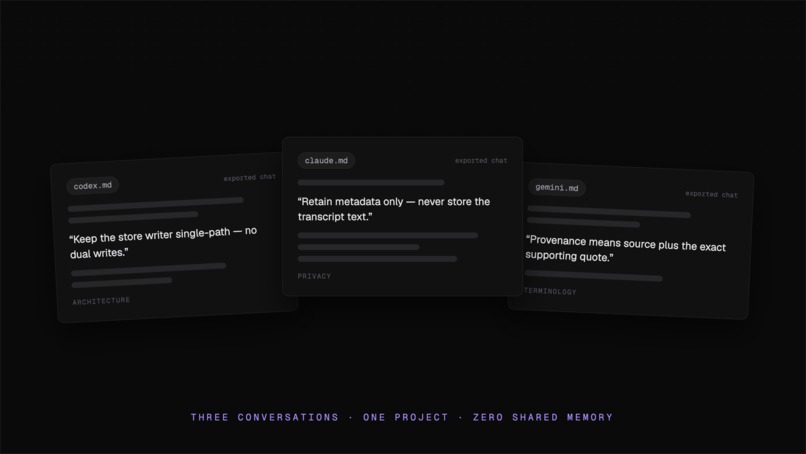The image size is (806, 454).
Task: Click the TERMINOLOGY tag on gemini card
Action: [x=550, y=291]
